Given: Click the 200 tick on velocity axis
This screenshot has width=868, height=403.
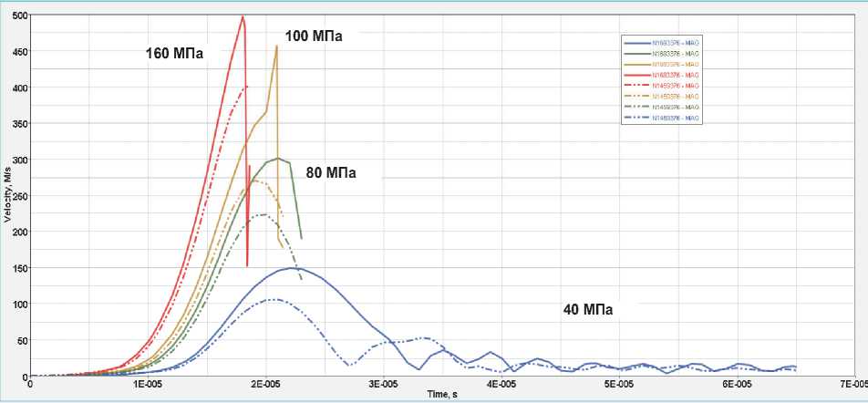Looking at the screenshot, I should coord(20,232).
